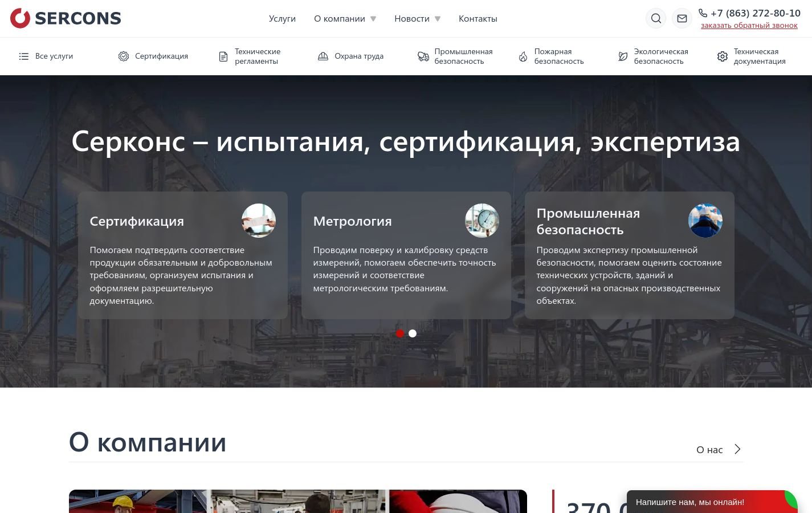Click the list icon beside Все услуги
The width and height of the screenshot is (812, 513).
[x=23, y=56]
